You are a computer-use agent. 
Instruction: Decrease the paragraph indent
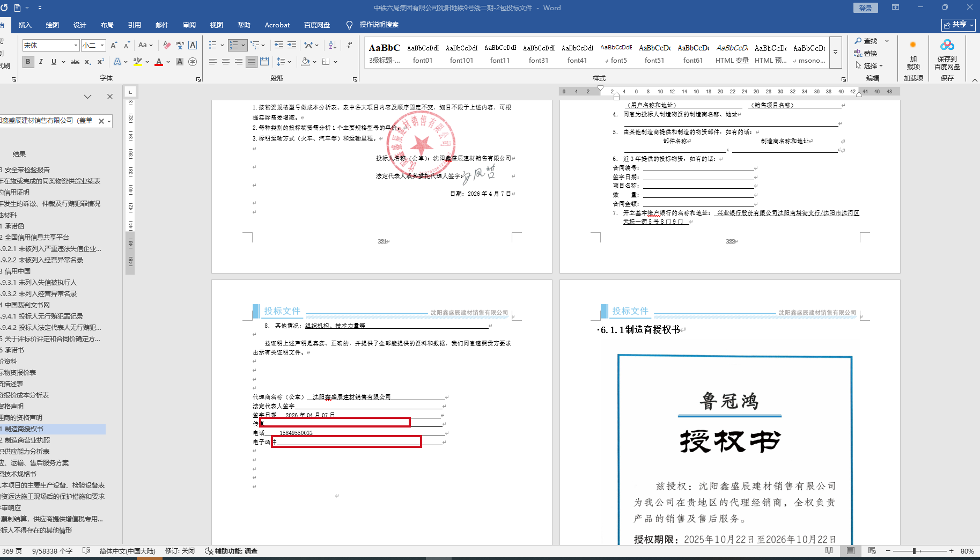278,46
